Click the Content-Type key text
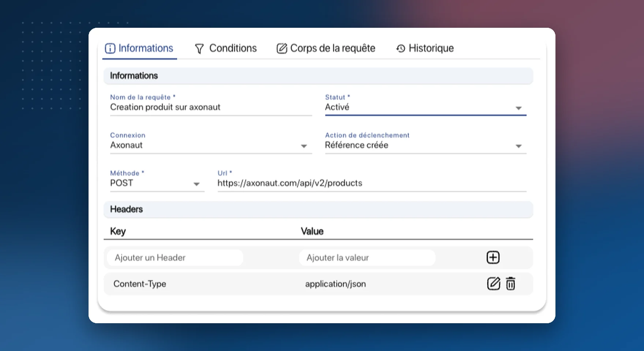644x351 pixels. point(140,284)
